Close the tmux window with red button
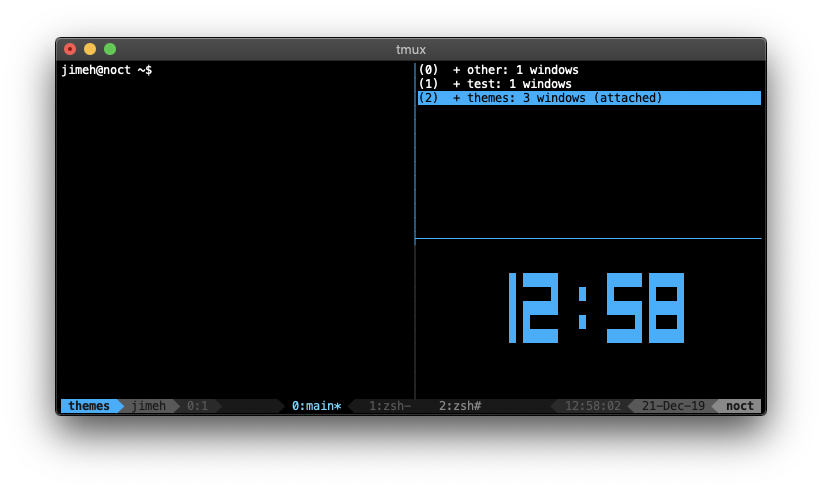Image resolution: width=822 pixels, height=489 pixels. pyautogui.click(x=70, y=49)
